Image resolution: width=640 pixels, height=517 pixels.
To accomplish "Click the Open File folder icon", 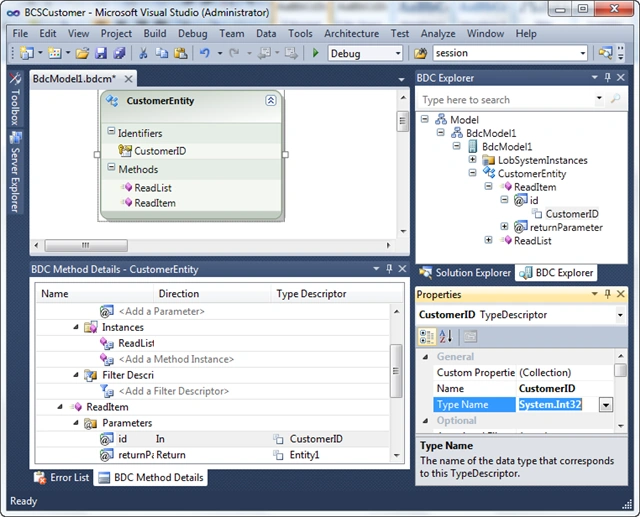I will (x=82, y=53).
